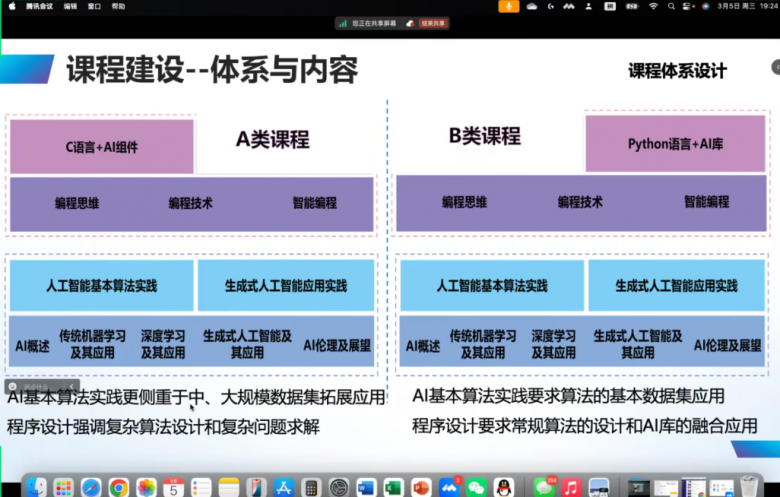Launch Google Chrome from the dock
This screenshot has width=780, height=497.
(x=119, y=487)
